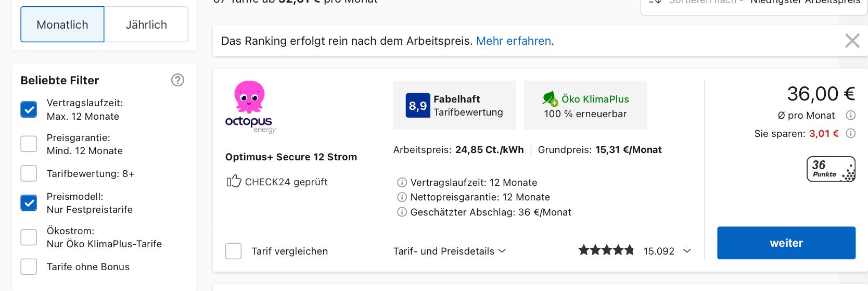868x291 pixels.
Task: Click the Beliebte Filter help question mark icon
Action: click(x=177, y=80)
